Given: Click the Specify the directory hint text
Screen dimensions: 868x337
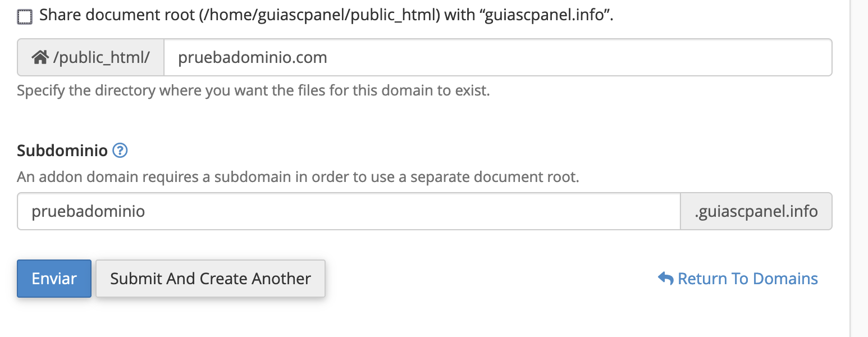Looking at the screenshot, I should point(253,90).
